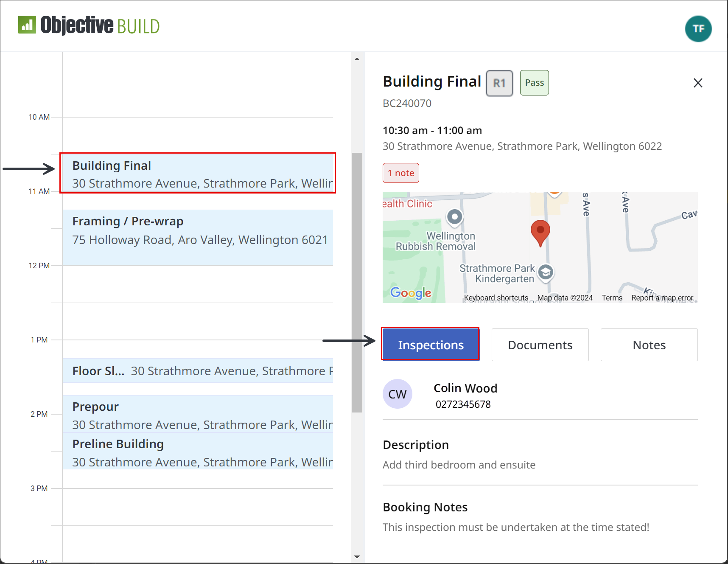Click the R1 badge

[499, 83]
